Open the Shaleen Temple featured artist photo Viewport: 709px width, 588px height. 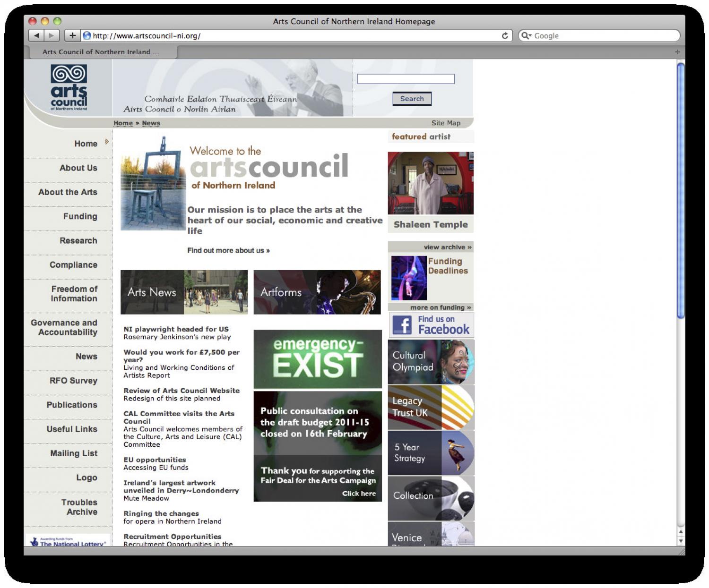click(431, 183)
